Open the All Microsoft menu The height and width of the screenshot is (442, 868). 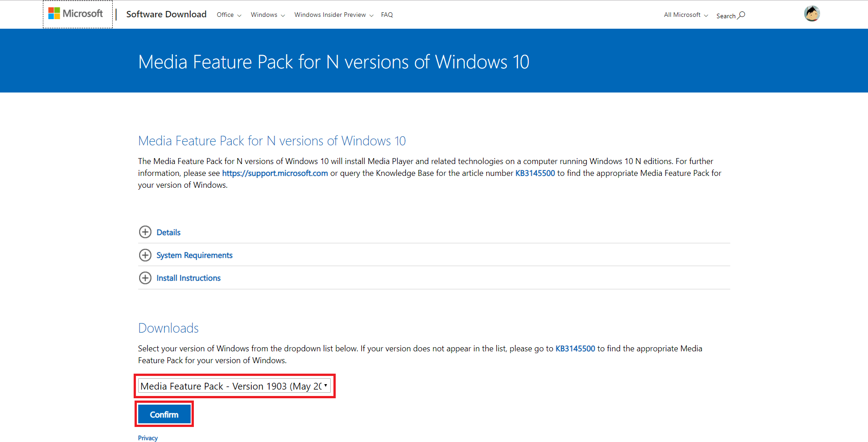(x=686, y=15)
